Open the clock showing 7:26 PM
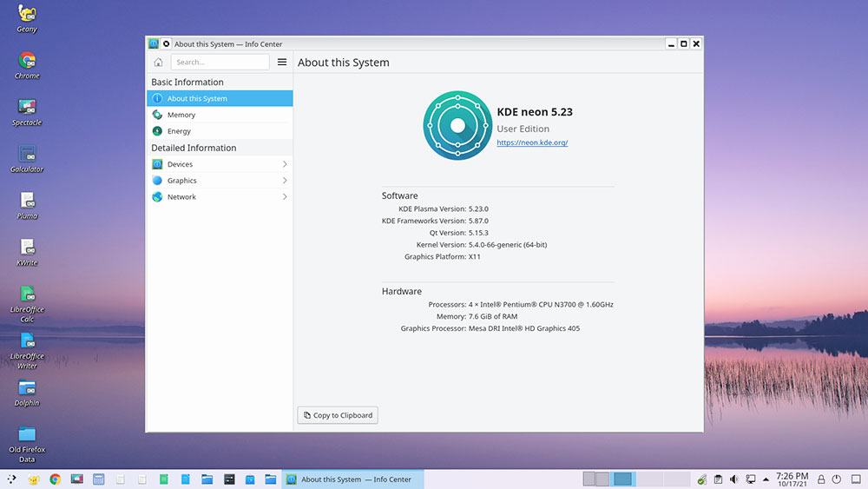The width and height of the screenshot is (868, 489). (792, 479)
